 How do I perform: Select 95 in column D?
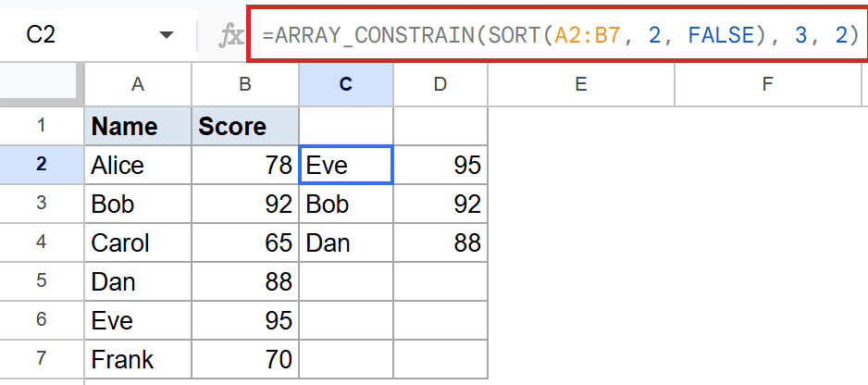click(440, 165)
